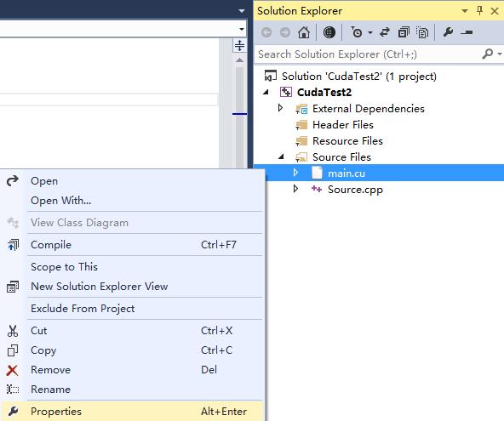Click the Search Solution Explorer input field

[x=368, y=54]
